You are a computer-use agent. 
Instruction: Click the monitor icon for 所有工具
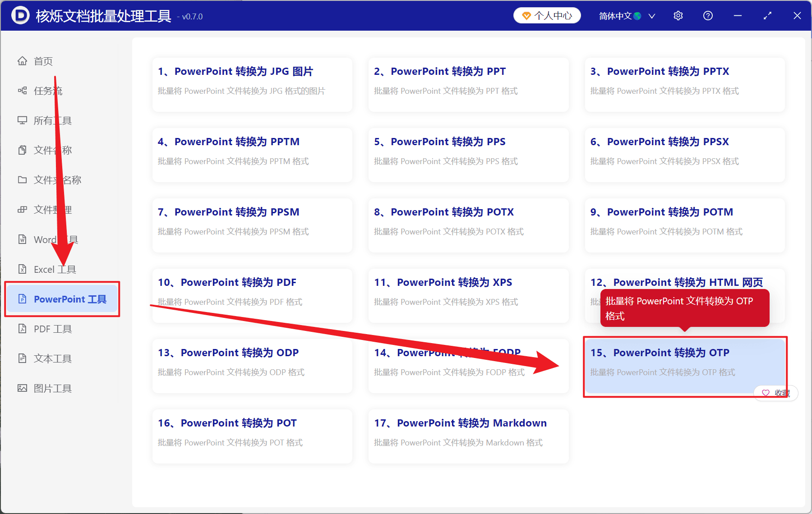[x=22, y=120]
